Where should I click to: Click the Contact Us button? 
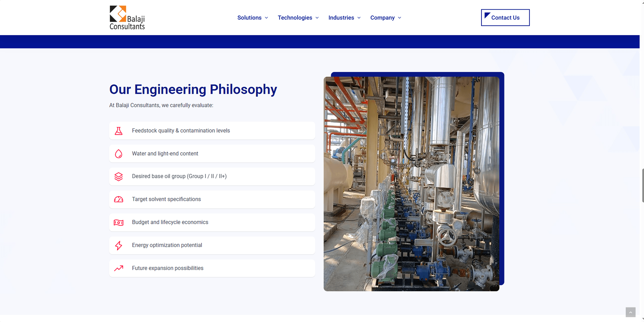505,18
